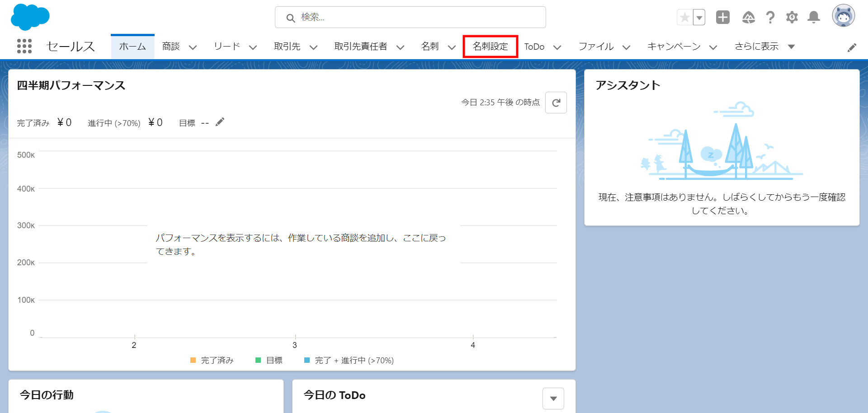The height and width of the screenshot is (413, 868).
Task: Open the help question mark icon
Action: pyautogui.click(x=770, y=18)
